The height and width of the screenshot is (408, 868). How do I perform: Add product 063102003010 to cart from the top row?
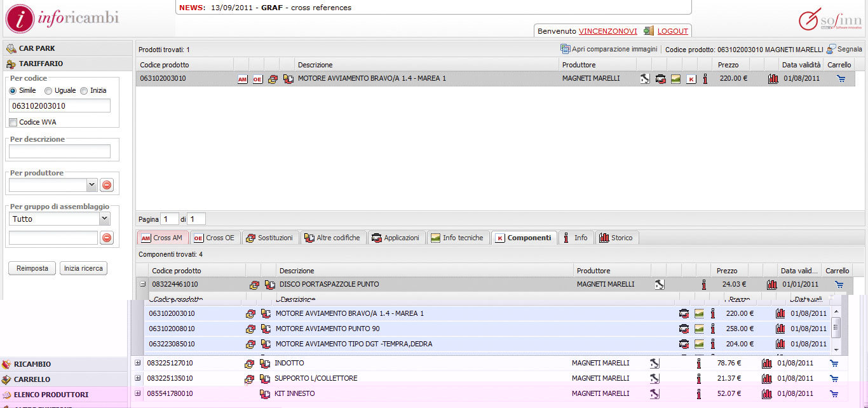click(x=841, y=79)
